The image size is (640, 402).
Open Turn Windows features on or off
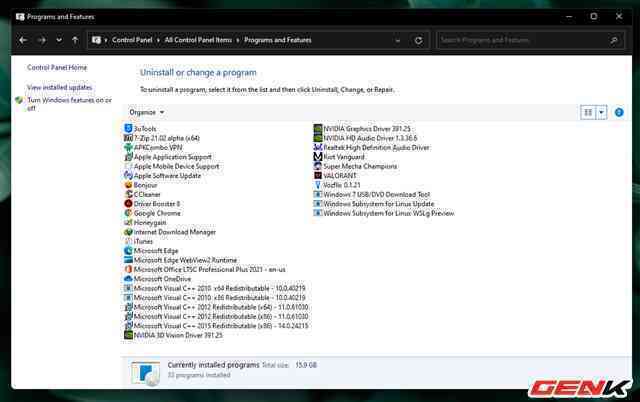tap(69, 104)
